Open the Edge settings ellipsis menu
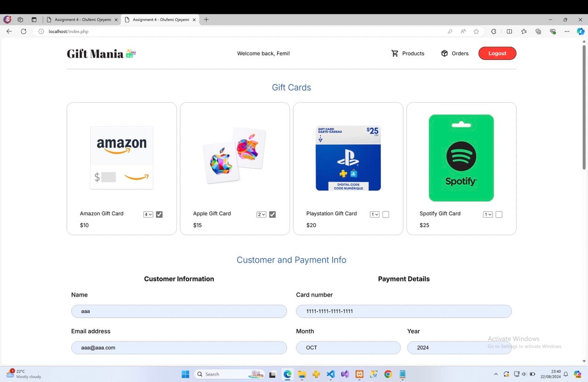This screenshot has height=382, width=588. (567, 31)
